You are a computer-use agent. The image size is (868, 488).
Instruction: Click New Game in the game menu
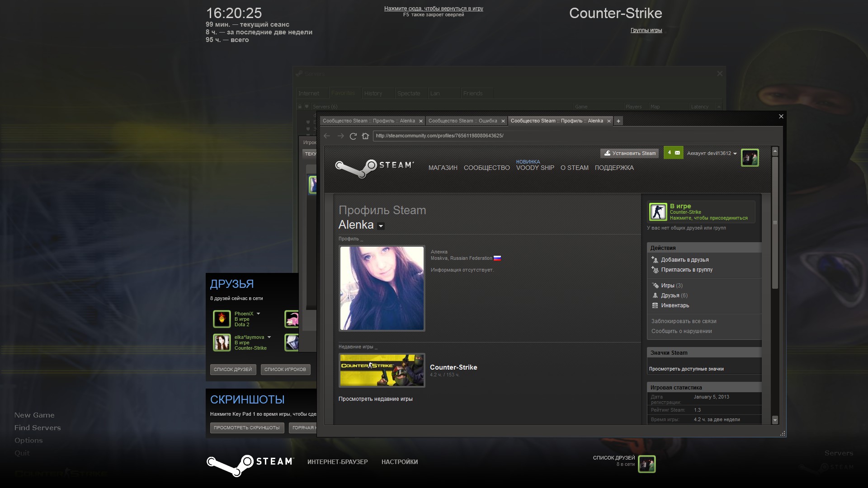click(x=34, y=415)
